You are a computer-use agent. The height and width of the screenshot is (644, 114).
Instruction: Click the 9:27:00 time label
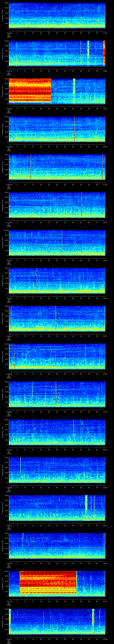point(9,450)
